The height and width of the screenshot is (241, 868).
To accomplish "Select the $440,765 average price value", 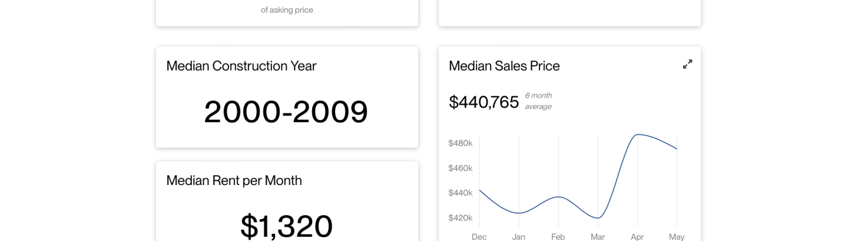I will coord(483,102).
